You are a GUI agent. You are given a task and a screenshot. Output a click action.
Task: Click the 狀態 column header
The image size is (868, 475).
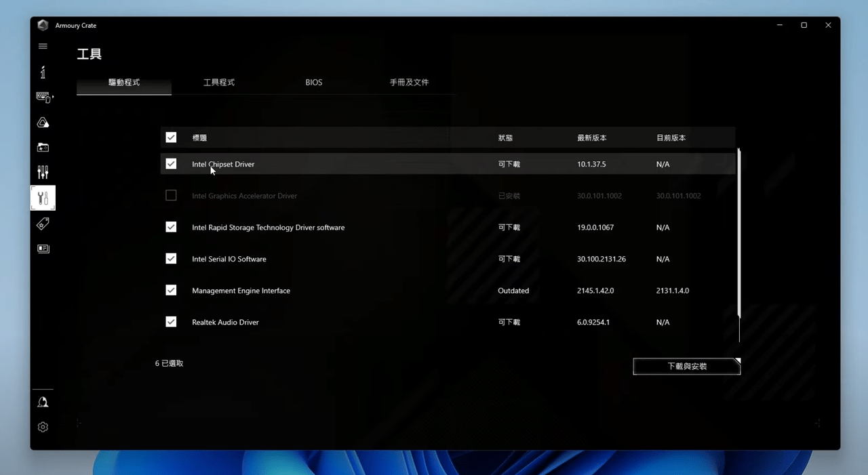pos(505,138)
